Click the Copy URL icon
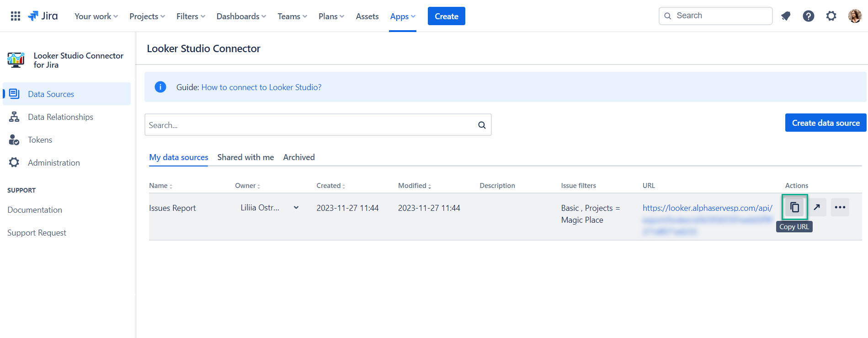Viewport: 868px width, 338px height. tap(794, 207)
